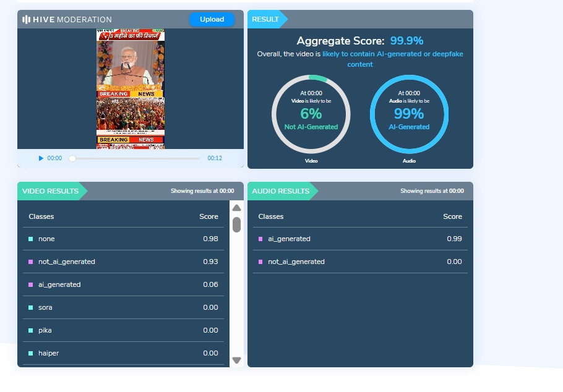Click the 'pika' class row
This screenshot has width=563, height=392.
[124, 330]
